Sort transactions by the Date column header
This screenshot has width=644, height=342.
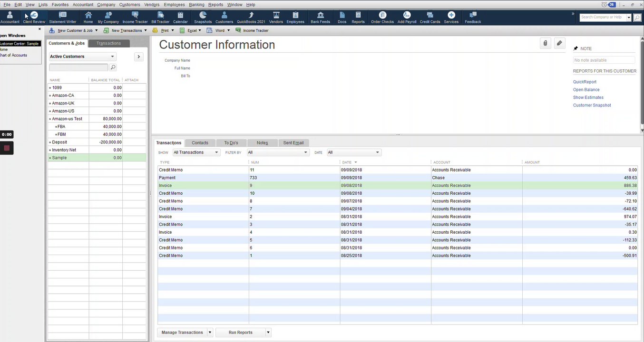click(346, 162)
